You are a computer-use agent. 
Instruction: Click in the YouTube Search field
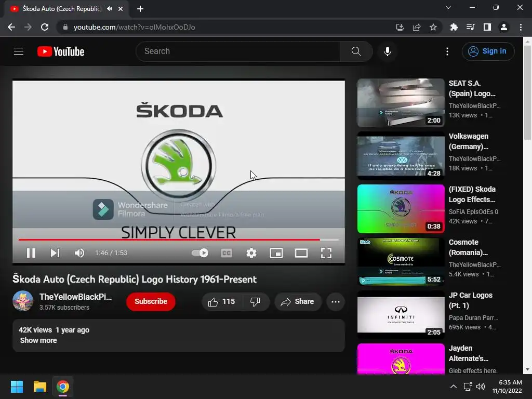click(x=238, y=51)
